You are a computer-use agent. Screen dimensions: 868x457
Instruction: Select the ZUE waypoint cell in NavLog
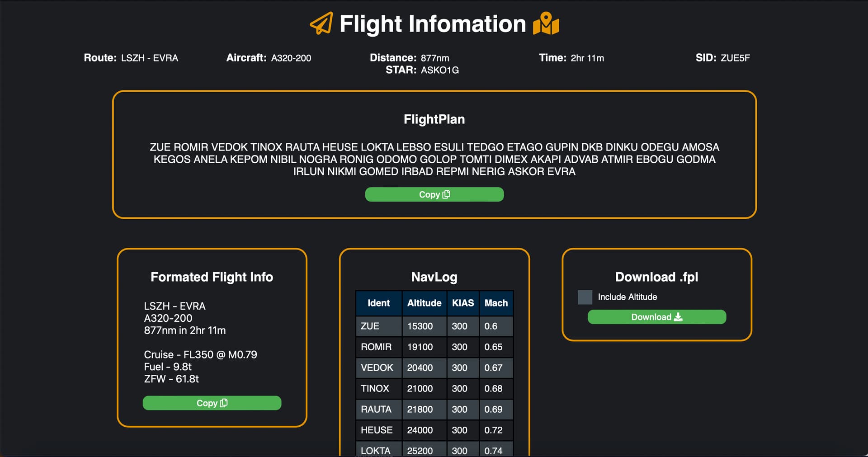379,326
